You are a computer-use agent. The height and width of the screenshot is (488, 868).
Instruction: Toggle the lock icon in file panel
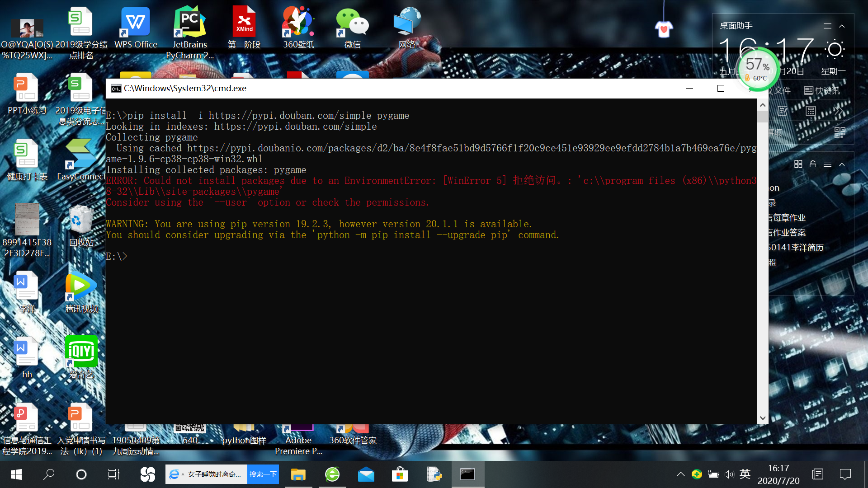813,164
